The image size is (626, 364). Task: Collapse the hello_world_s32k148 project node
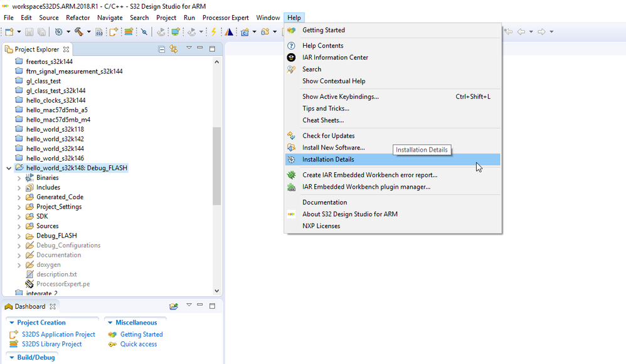coord(9,169)
